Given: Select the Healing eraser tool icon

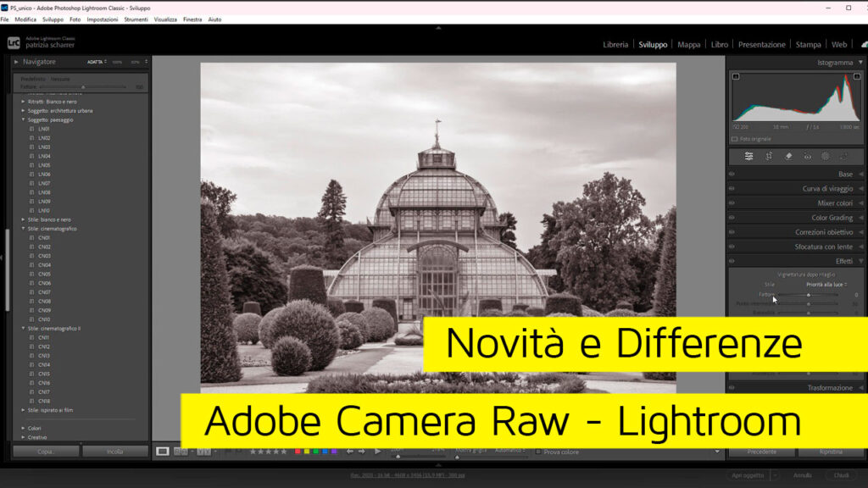Looking at the screenshot, I should 788,157.
